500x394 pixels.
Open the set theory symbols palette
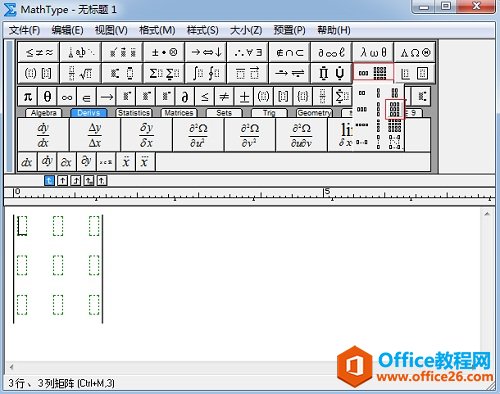click(x=289, y=52)
